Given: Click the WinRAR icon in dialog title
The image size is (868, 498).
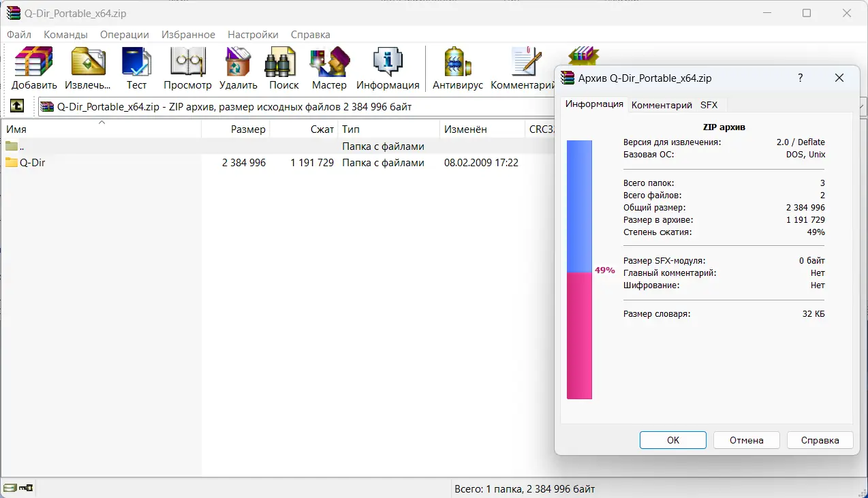Looking at the screenshot, I should (568, 78).
